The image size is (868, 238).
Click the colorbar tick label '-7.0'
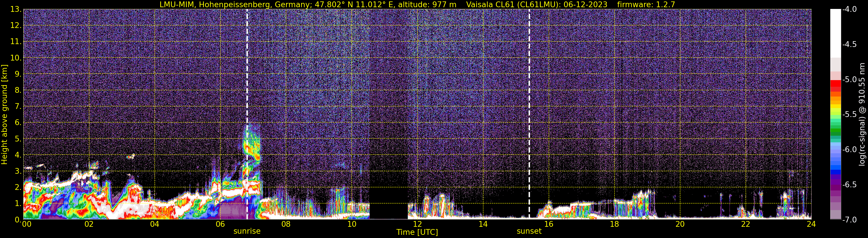[850, 220]
